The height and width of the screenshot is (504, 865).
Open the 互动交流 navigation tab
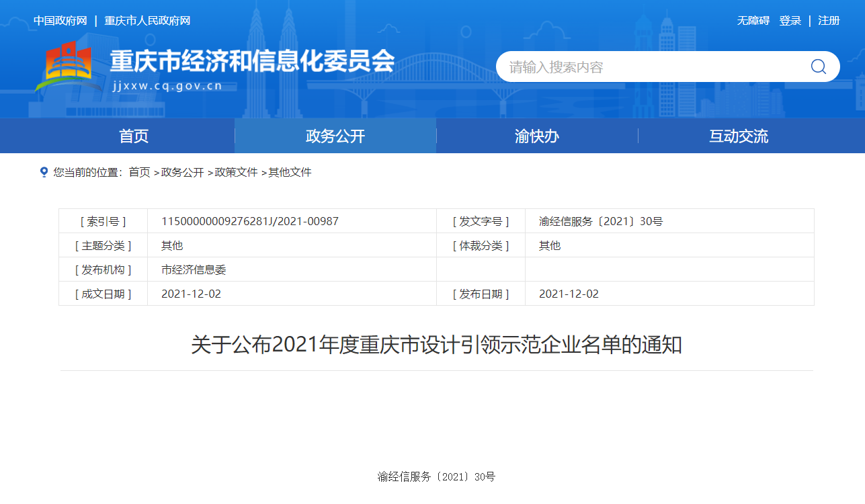click(x=738, y=136)
